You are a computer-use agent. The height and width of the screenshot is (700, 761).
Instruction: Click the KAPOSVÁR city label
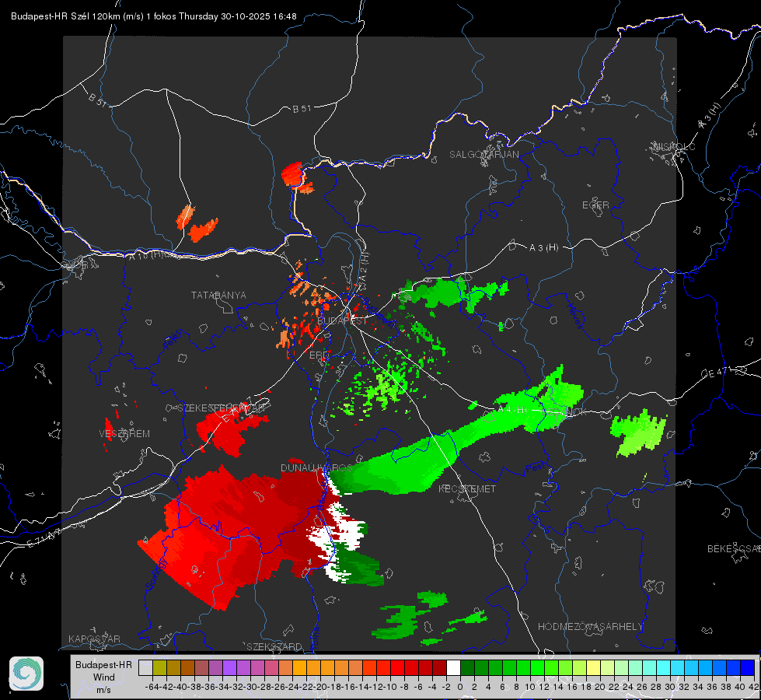[x=94, y=639]
